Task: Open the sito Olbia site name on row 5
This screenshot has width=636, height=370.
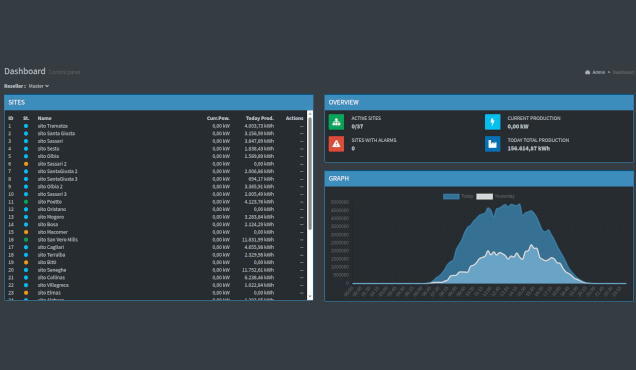Action: click(x=48, y=156)
